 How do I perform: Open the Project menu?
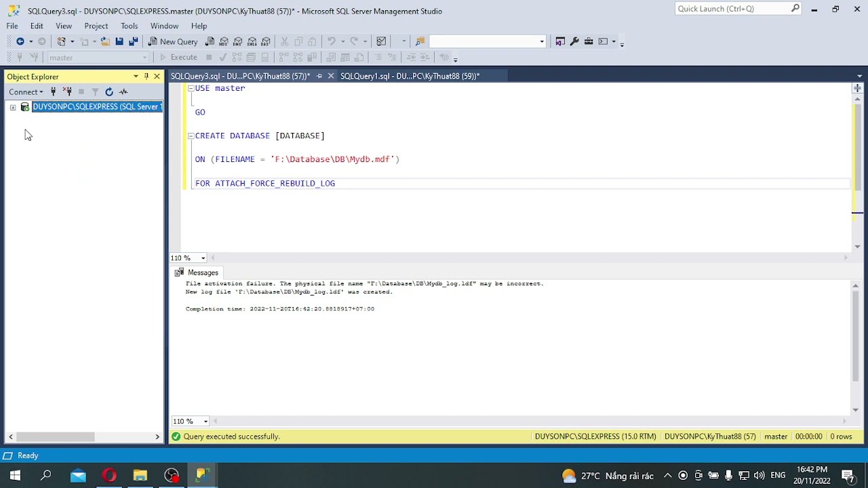coord(96,26)
